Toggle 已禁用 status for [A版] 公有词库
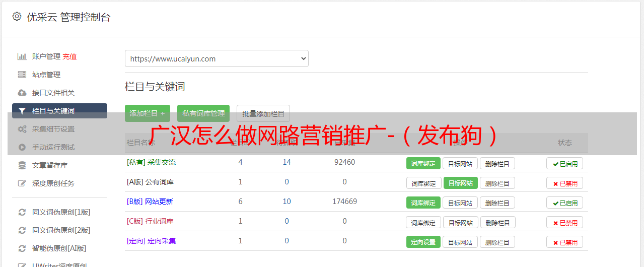 565,183
